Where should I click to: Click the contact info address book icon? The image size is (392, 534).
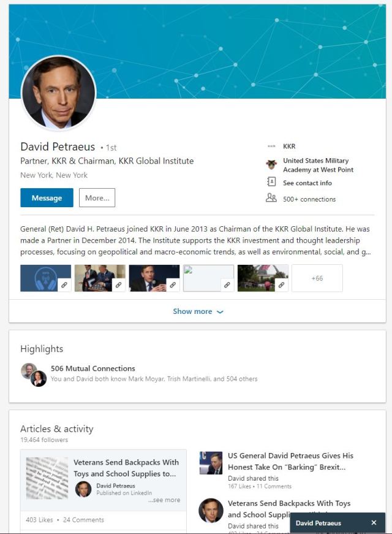(x=271, y=182)
